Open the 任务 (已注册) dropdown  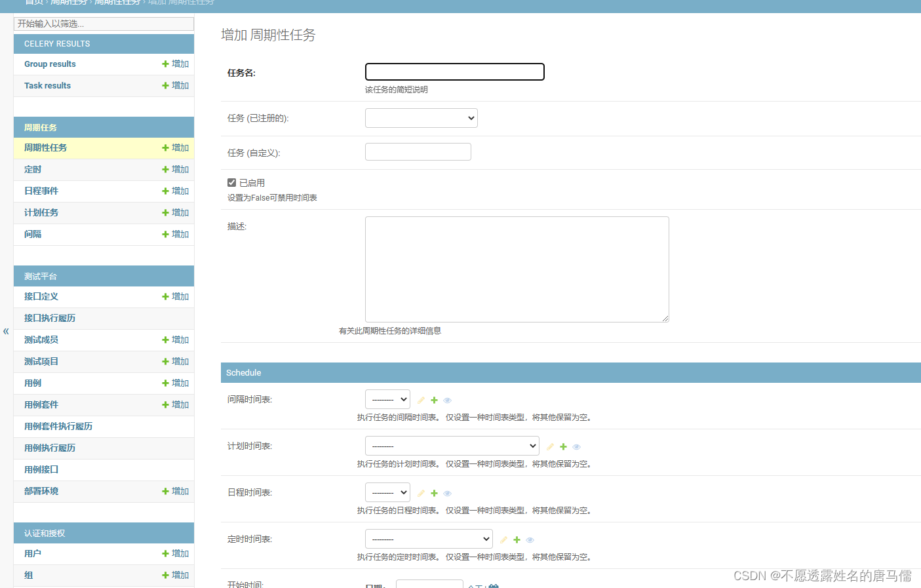(x=421, y=118)
